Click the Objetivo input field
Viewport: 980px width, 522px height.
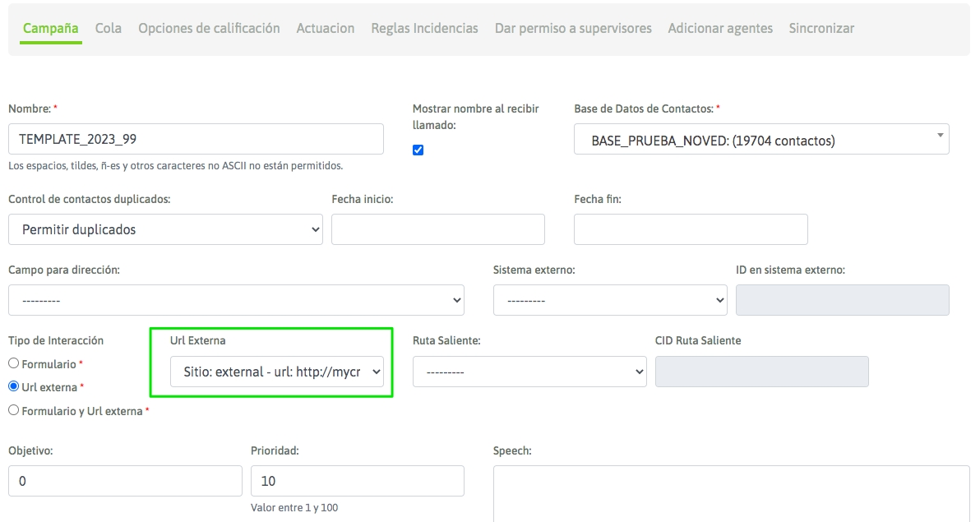point(125,481)
